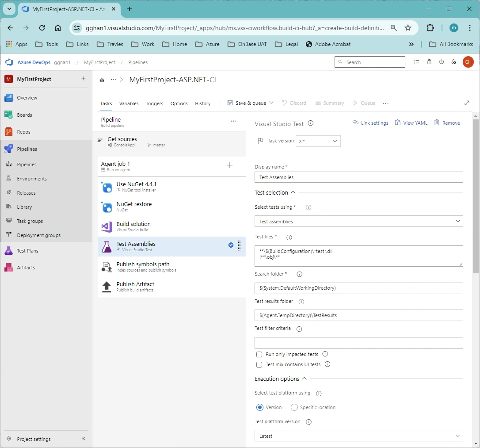Click the fullscreen expand icon

point(467,103)
